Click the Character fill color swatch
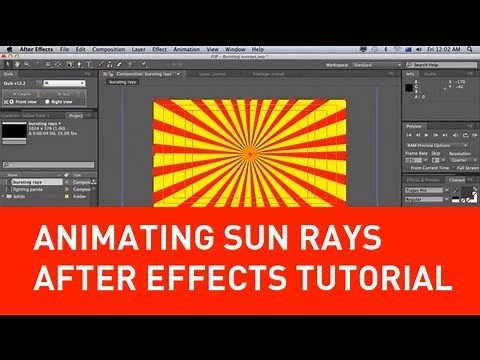Viewport: 480px width, 360px height. point(468,191)
